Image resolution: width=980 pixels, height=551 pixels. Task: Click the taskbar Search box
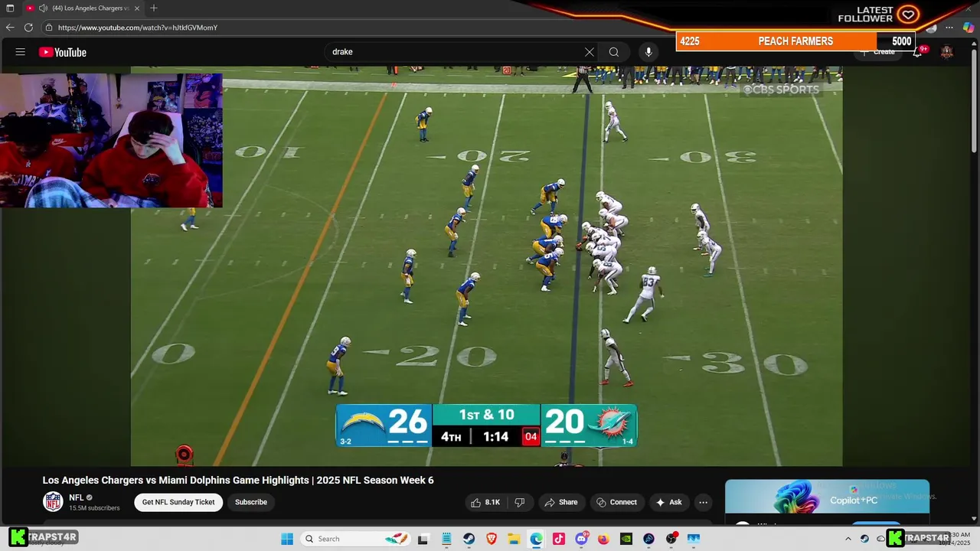356,539
